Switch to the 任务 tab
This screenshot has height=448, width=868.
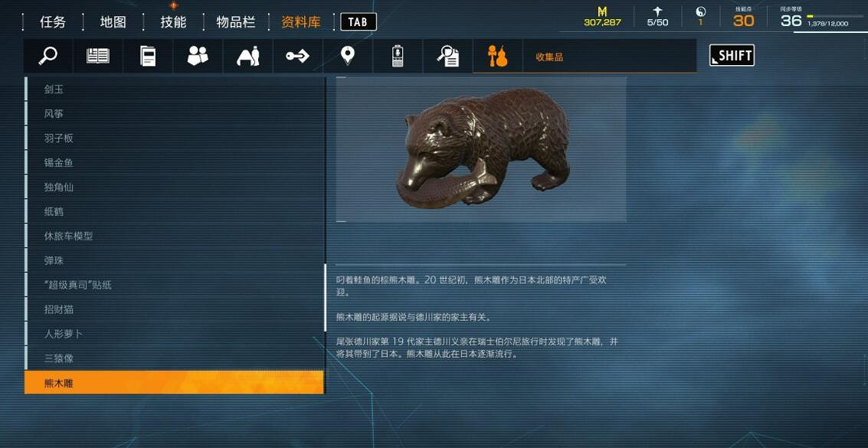click(53, 22)
